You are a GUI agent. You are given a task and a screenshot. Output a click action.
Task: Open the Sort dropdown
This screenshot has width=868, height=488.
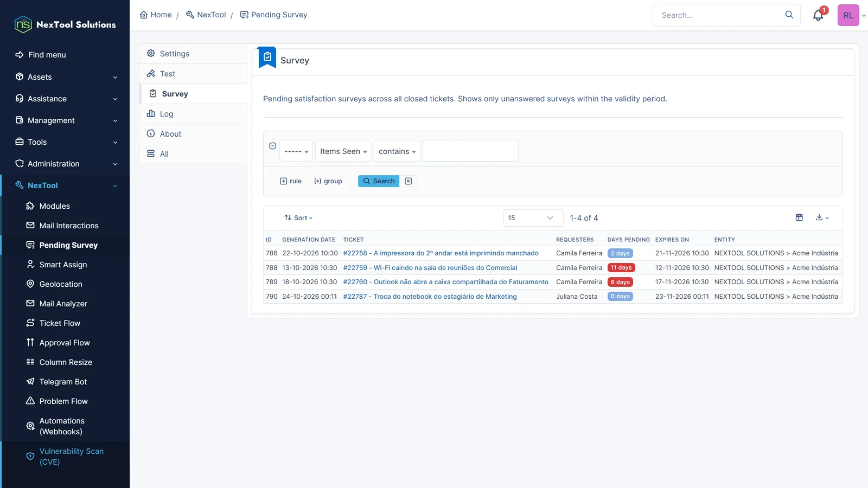coord(298,217)
